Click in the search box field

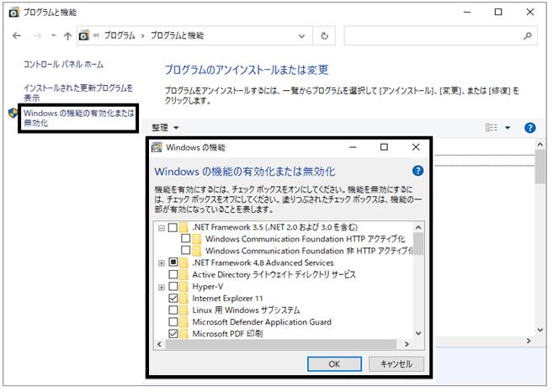coord(433,35)
